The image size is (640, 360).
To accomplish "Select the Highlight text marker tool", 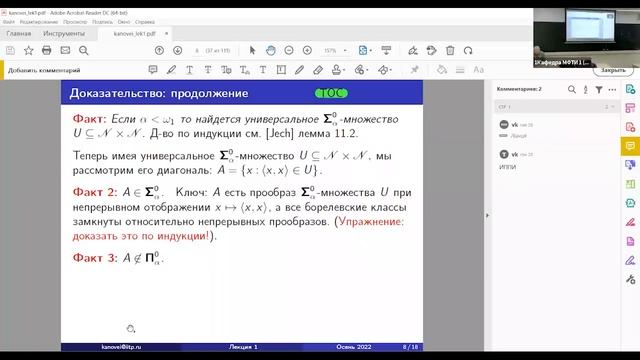I will 171,70.
